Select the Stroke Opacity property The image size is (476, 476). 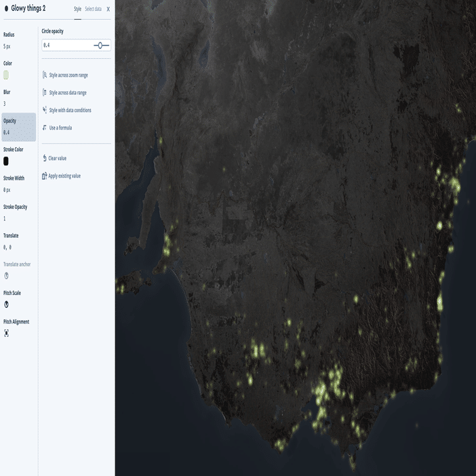pos(18,212)
